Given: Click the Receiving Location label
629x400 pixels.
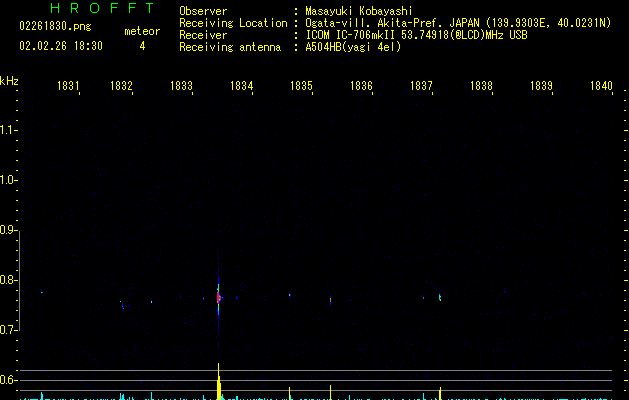Looking at the screenshot, I should click(233, 23).
